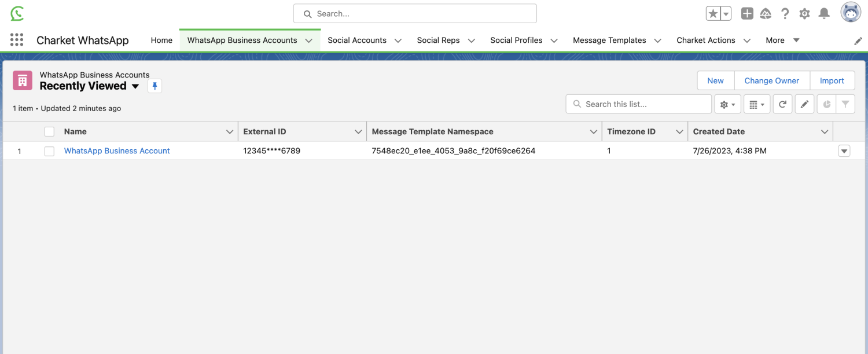Switch to the Social Profiles tab
Image resolution: width=868 pixels, height=354 pixels.
pyautogui.click(x=516, y=40)
